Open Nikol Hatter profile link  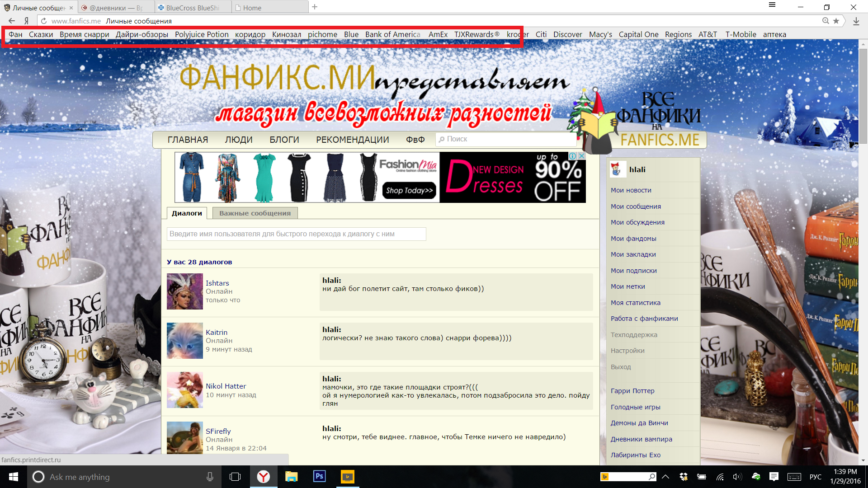point(226,386)
